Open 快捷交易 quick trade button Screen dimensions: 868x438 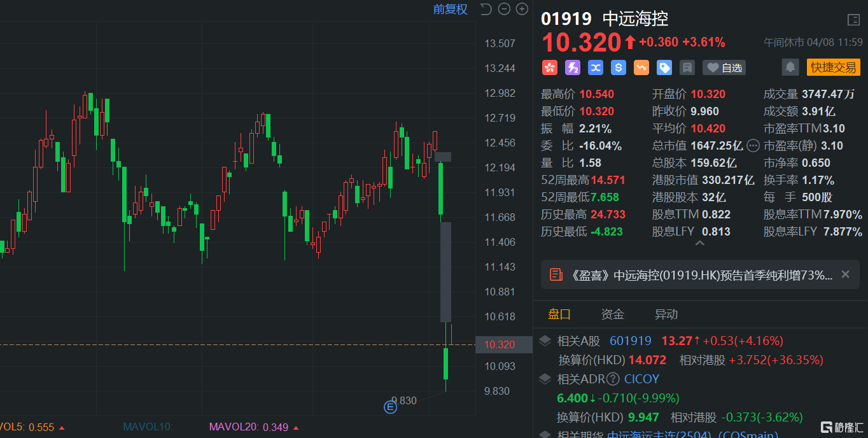pyautogui.click(x=834, y=67)
